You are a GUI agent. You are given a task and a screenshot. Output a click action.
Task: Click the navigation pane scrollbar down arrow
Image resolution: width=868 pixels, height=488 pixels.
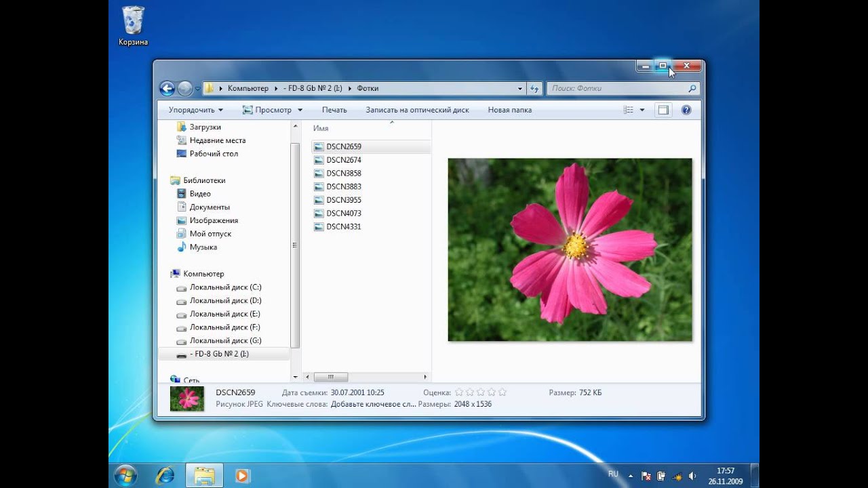(295, 377)
